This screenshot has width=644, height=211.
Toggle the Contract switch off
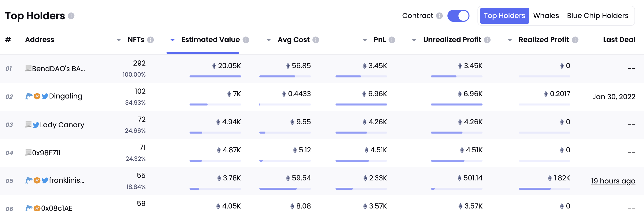click(458, 16)
